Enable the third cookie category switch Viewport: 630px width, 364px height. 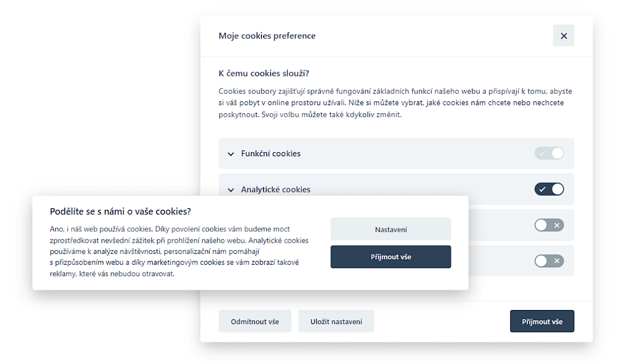pos(549,225)
